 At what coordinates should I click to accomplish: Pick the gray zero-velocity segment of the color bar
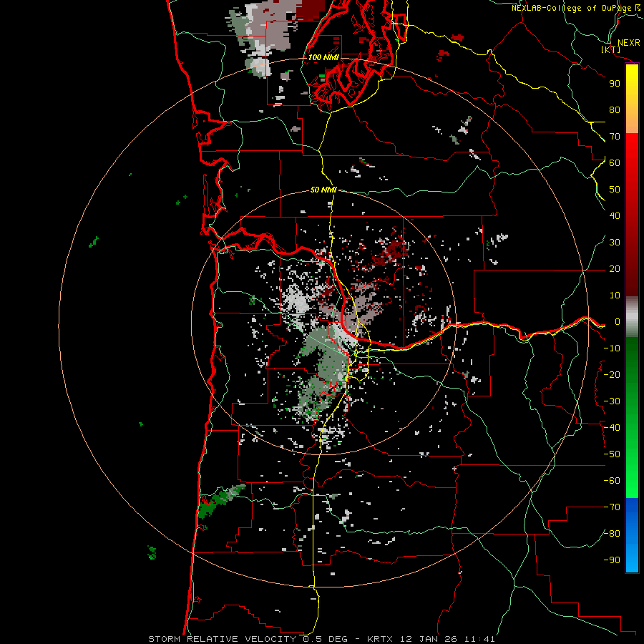coord(632,317)
